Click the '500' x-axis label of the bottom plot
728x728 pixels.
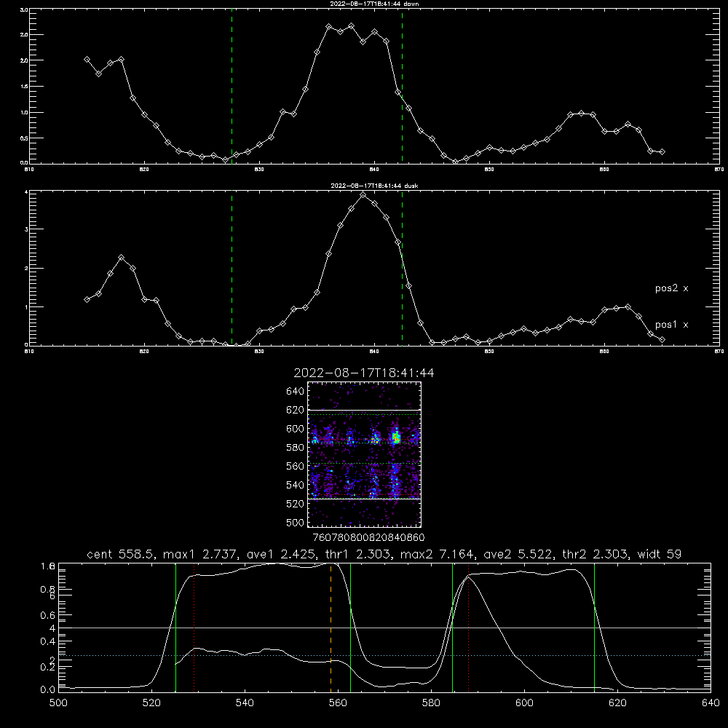coord(58,703)
